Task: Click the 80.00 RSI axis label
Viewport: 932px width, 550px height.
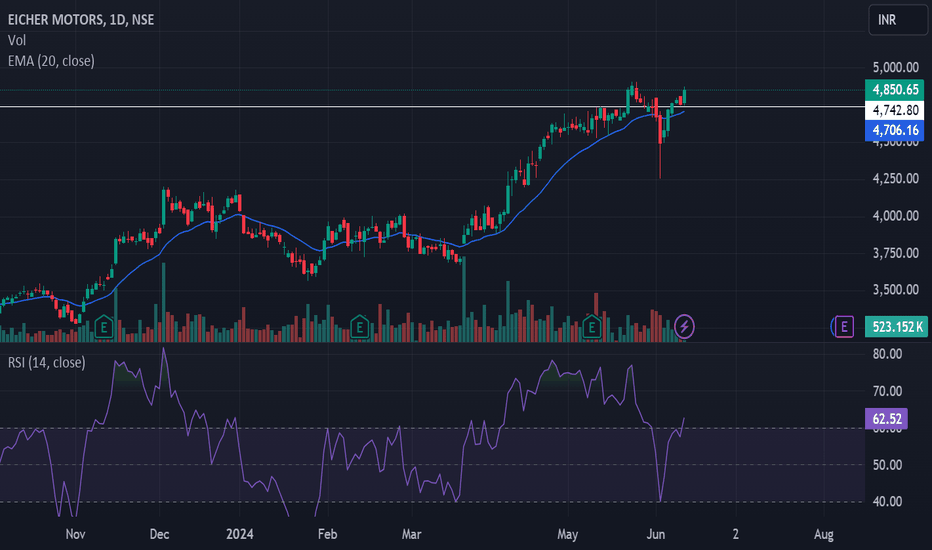Action: [x=887, y=354]
